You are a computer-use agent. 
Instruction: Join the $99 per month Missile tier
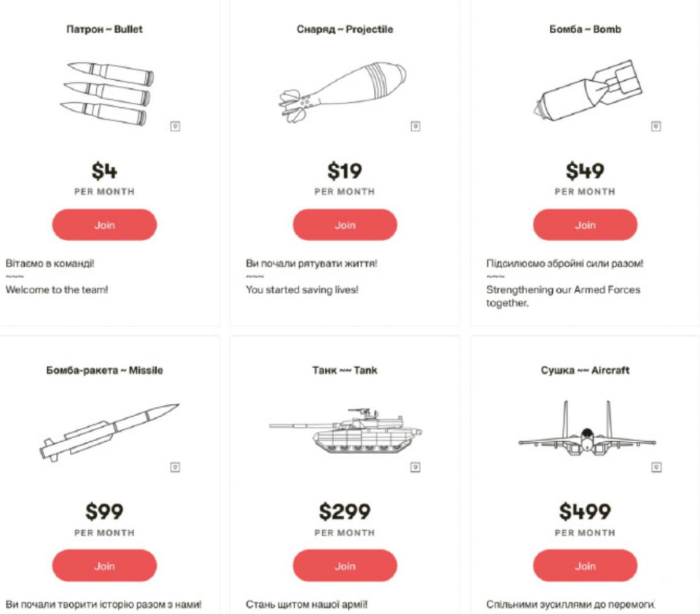pyautogui.click(x=105, y=566)
